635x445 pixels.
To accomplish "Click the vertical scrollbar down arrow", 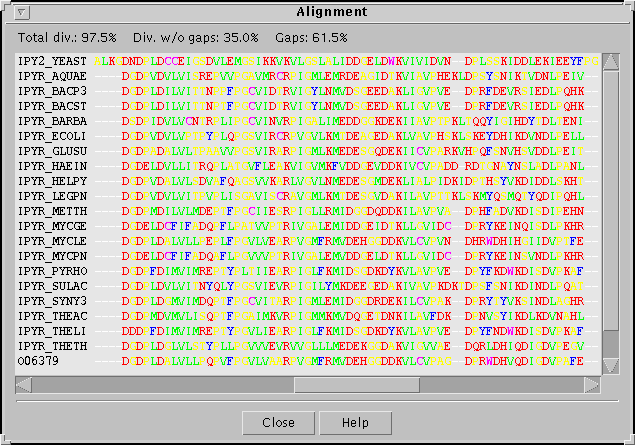I will tap(609, 367).
